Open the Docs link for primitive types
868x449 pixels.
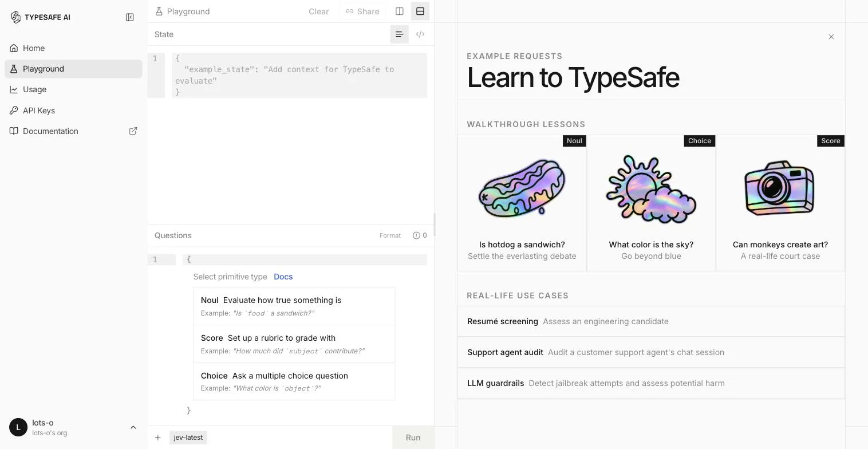click(283, 277)
